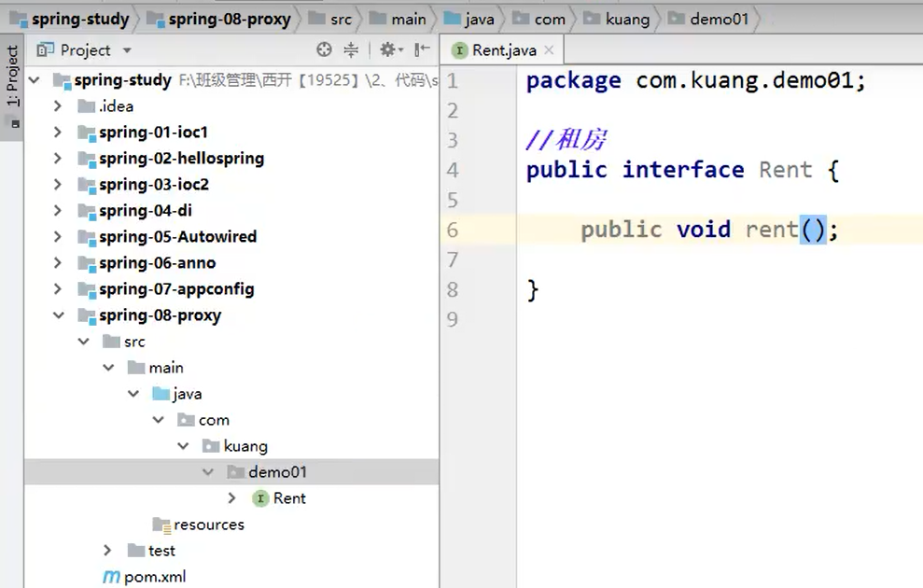Collapse the spring-08-proxy module arrow
Image resolution: width=923 pixels, height=588 pixels.
[58, 315]
